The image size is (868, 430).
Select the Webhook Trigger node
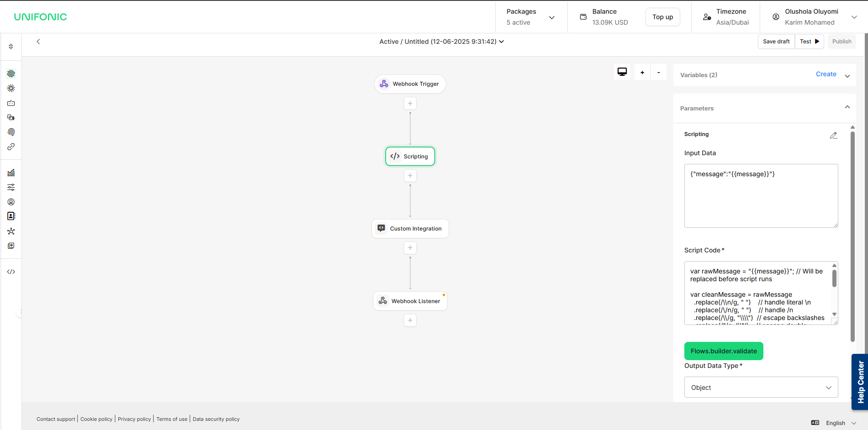pos(410,84)
